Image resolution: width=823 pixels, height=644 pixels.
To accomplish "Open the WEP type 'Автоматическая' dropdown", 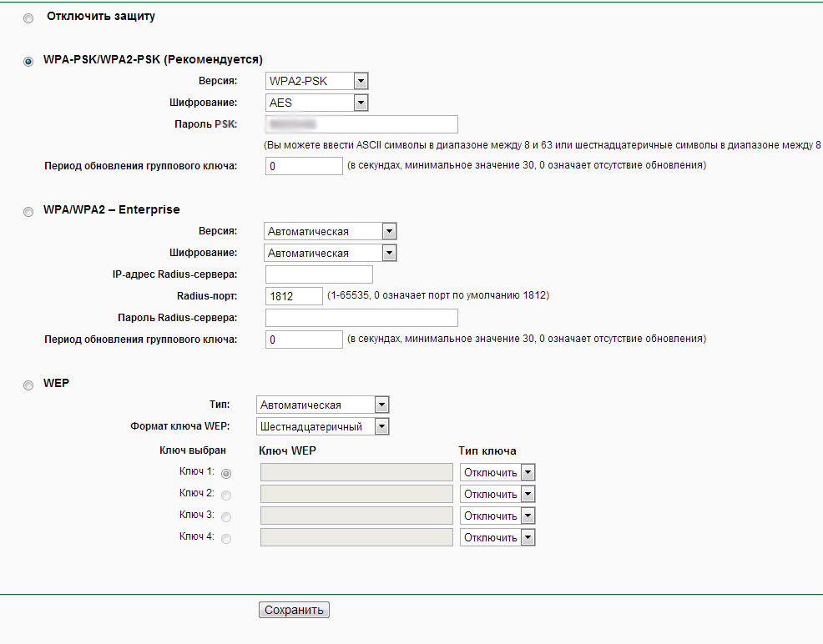I will (x=322, y=405).
